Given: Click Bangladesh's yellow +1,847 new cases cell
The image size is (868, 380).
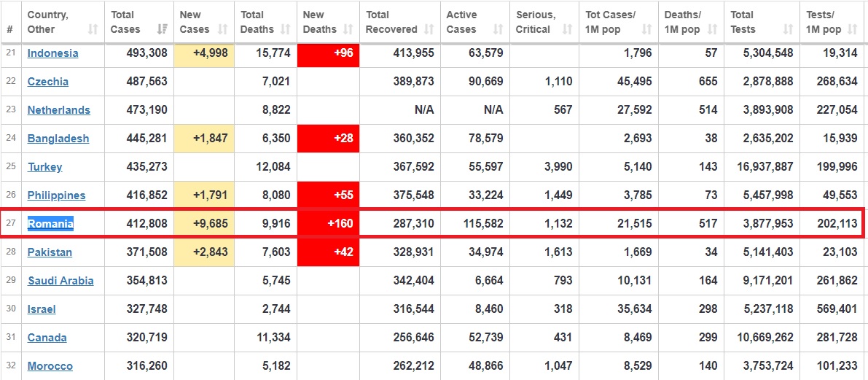Looking at the screenshot, I should [204, 139].
